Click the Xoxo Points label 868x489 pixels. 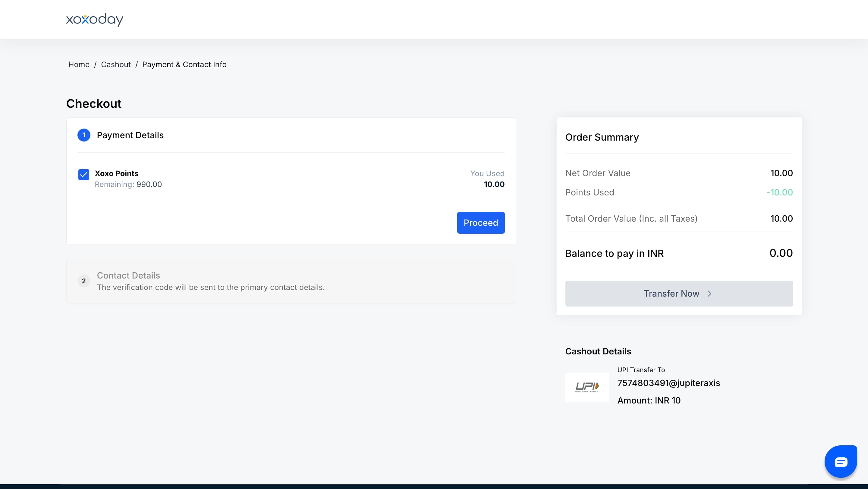click(117, 173)
